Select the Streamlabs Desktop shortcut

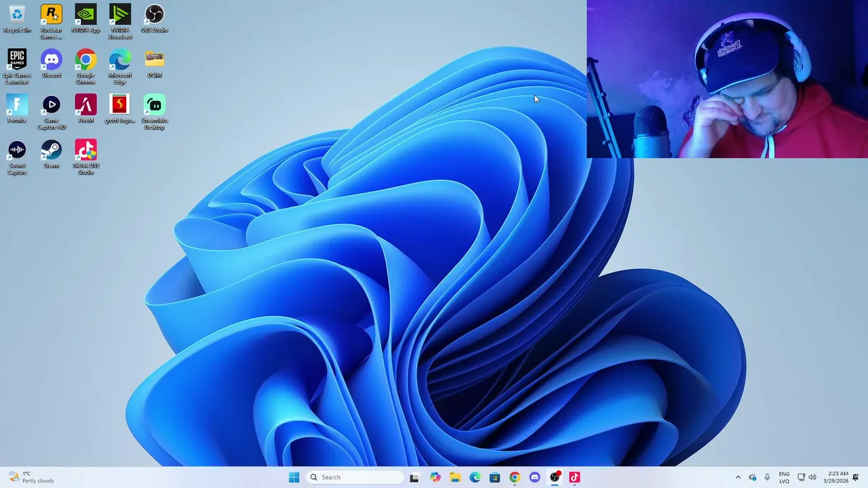coord(154,112)
